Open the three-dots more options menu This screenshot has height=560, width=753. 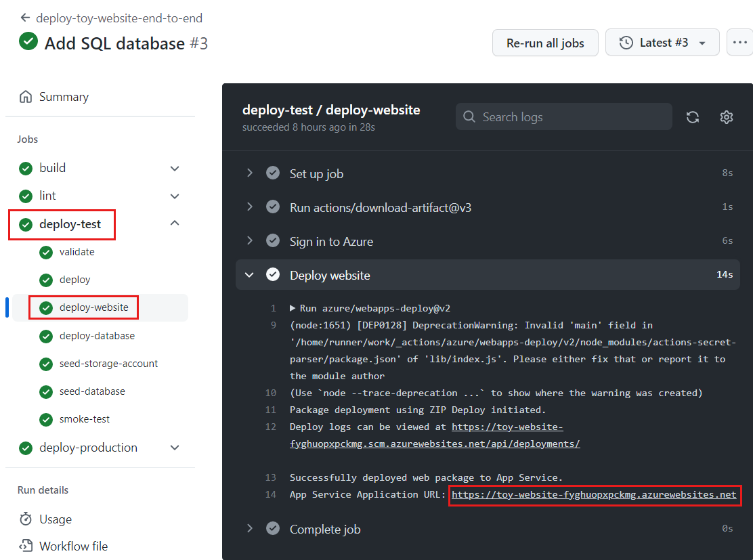click(x=740, y=43)
